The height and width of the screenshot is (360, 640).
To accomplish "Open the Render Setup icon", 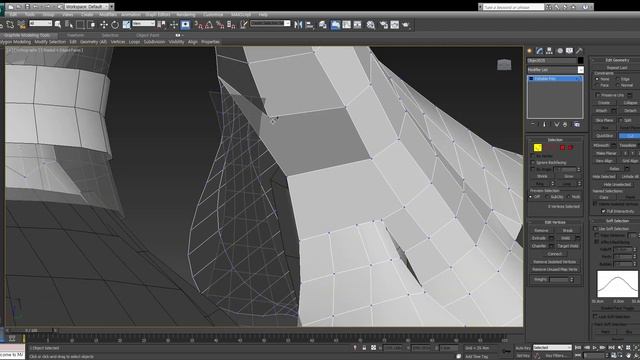I will click(x=384, y=25).
